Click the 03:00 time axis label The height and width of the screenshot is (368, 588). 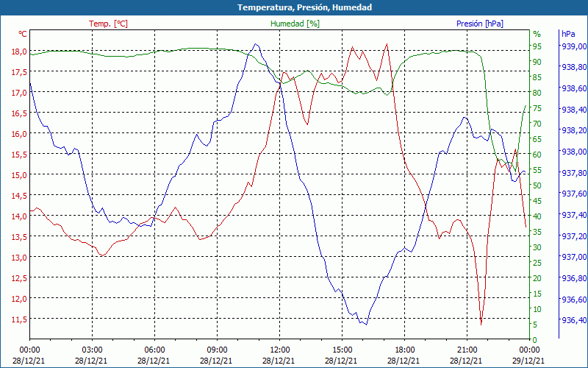pos(91,350)
